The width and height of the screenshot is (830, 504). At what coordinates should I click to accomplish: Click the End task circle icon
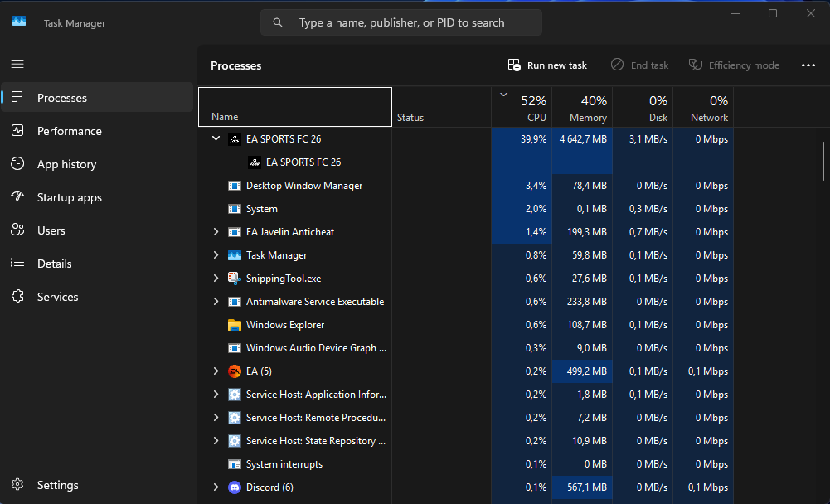coord(617,65)
